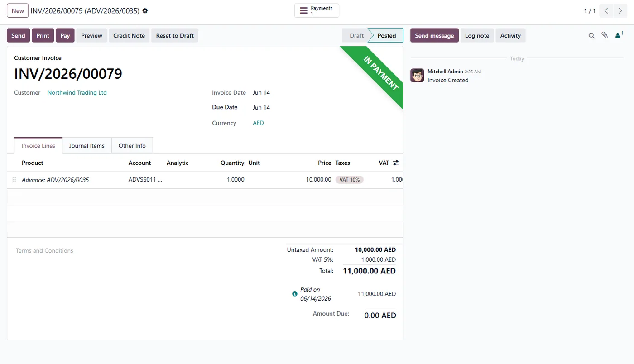Go to previous record arrow
Image resolution: width=634 pixels, height=364 pixels.
pyautogui.click(x=606, y=10)
